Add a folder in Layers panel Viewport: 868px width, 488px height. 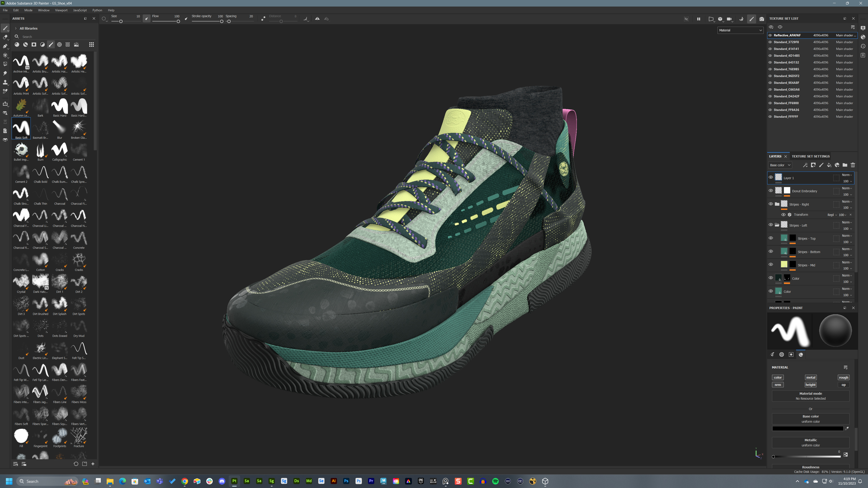click(x=845, y=165)
